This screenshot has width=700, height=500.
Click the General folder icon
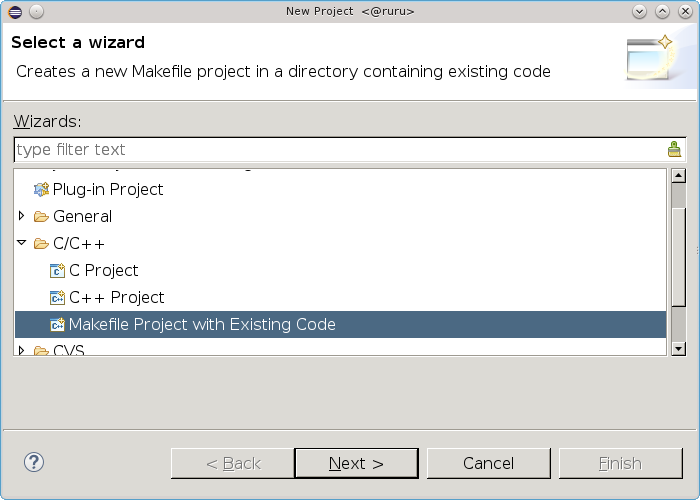coord(41,216)
